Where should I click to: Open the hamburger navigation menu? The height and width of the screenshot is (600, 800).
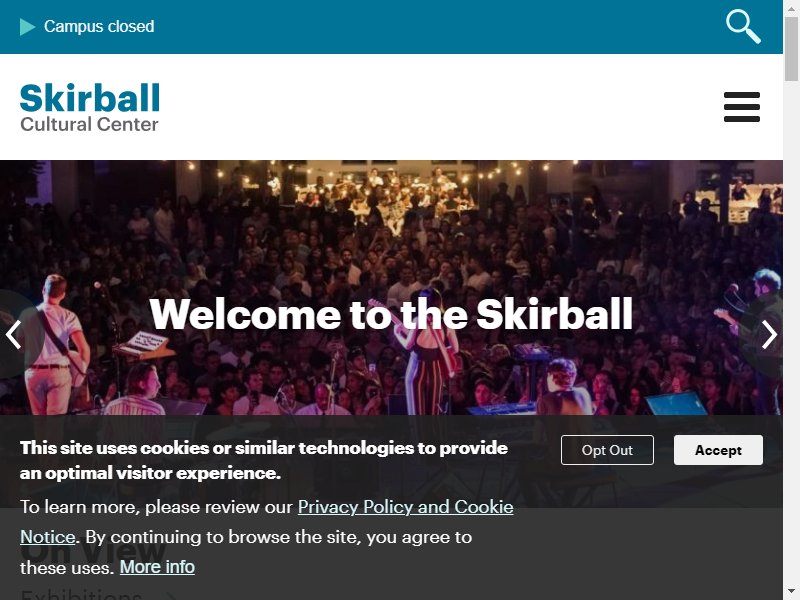tap(742, 107)
